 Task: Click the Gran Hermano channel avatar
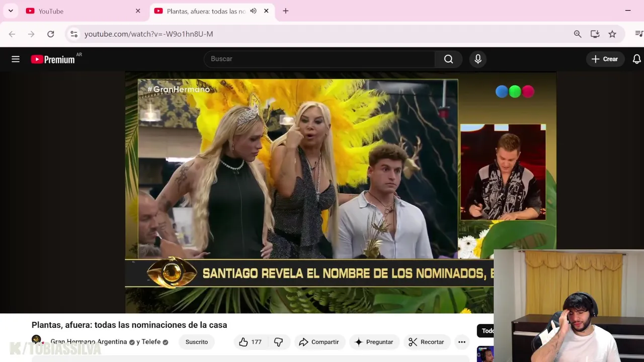coord(36,340)
